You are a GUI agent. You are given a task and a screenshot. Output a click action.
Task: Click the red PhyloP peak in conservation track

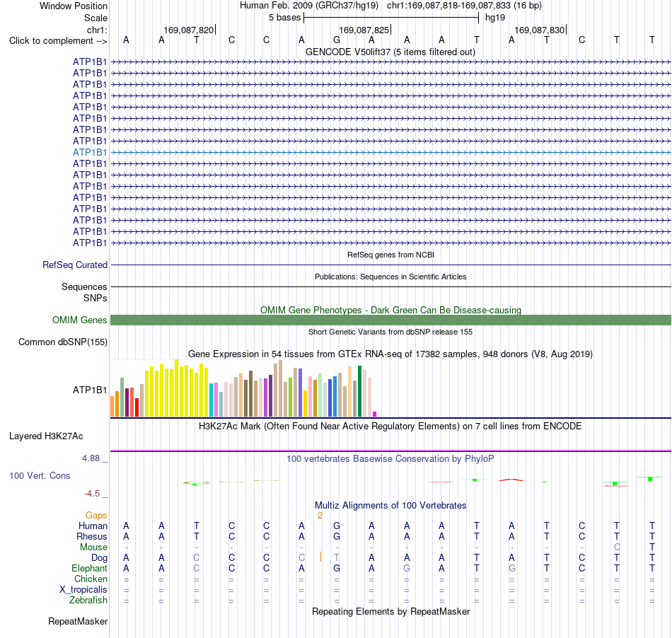[x=511, y=480]
